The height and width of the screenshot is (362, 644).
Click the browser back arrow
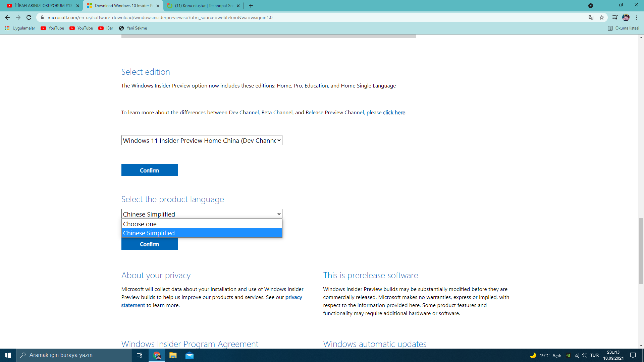pos(7,17)
